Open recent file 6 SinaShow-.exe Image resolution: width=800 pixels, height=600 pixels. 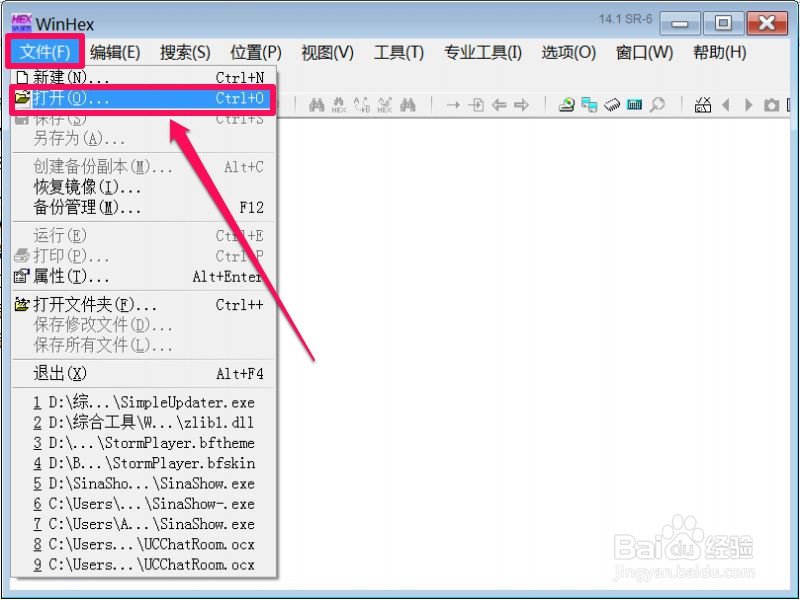coord(143,504)
